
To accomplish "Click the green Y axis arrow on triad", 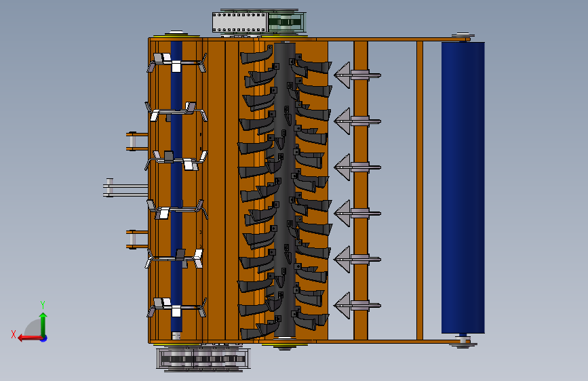I will pos(43,323).
